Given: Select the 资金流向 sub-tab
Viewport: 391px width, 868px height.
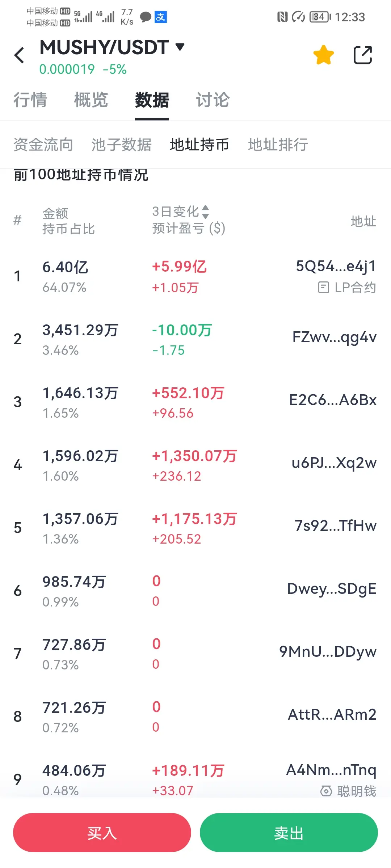Looking at the screenshot, I should pyautogui.click(x=43, y=145).
